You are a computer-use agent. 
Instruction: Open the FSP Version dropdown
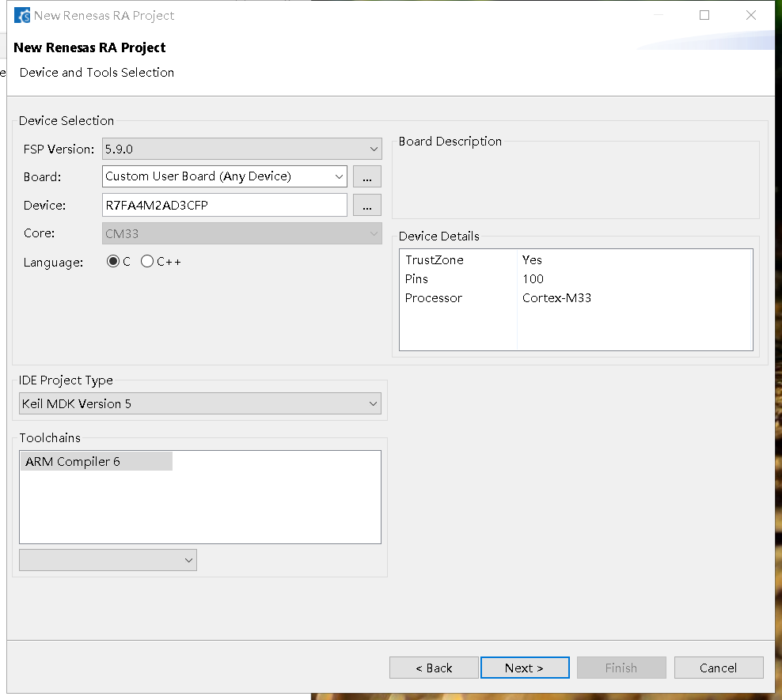(242, 149)
